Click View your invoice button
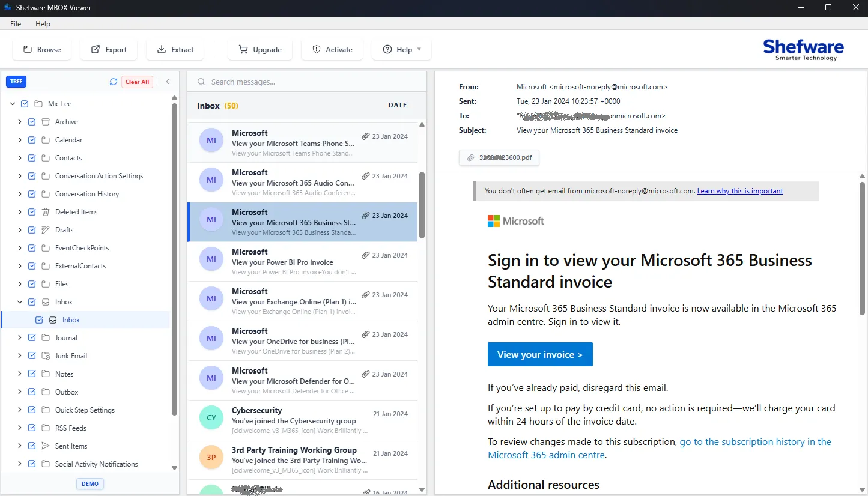The height and width of the screenshot is (496, 868). 540,354
